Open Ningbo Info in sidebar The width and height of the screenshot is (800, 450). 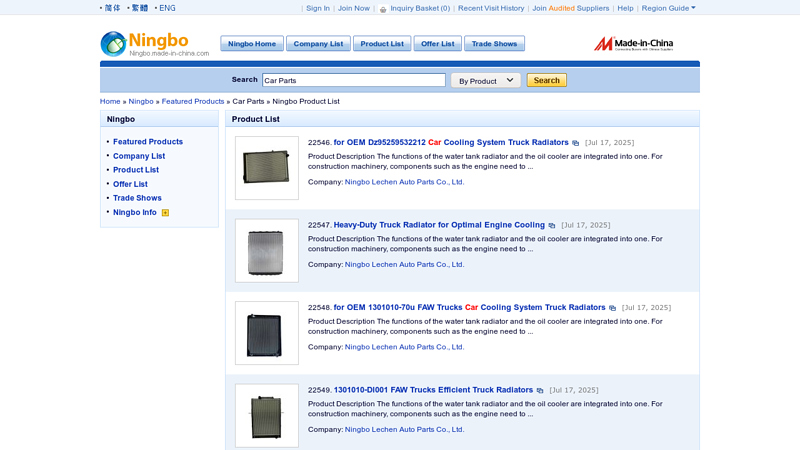(135, 212)
